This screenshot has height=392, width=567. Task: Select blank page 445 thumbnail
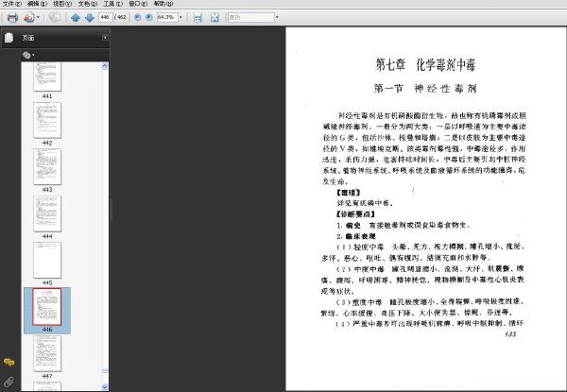47,260
